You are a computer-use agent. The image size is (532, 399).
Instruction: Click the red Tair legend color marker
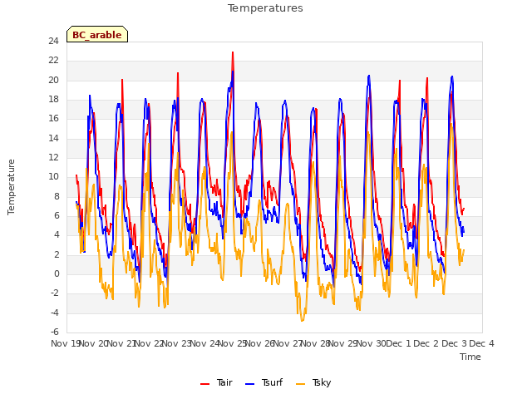tap(205, 384)
